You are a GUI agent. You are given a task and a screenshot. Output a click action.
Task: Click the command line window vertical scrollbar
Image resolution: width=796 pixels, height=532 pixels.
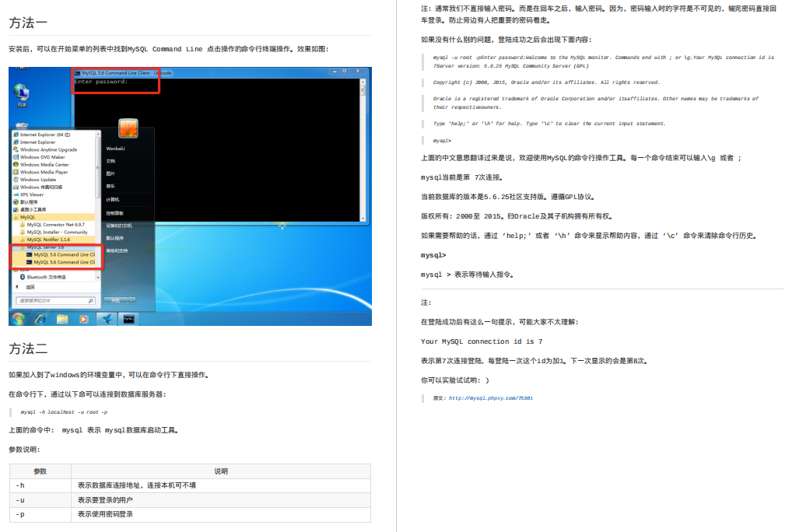363,150
